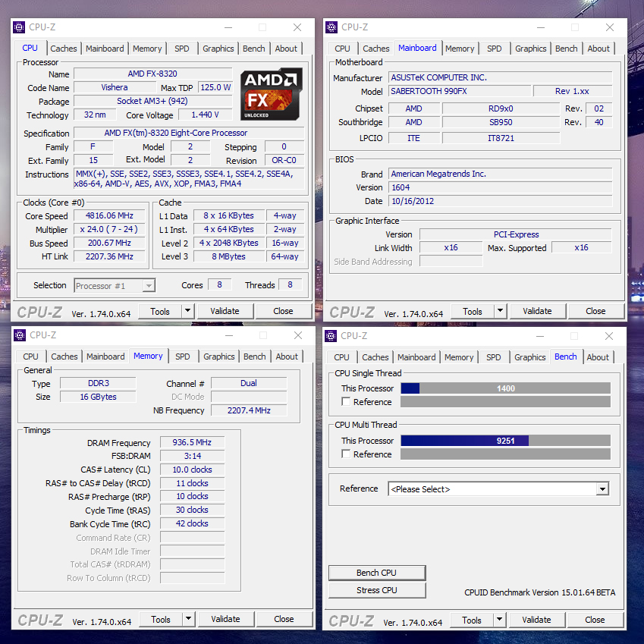
Task: Open the SPD tab in the CPU window
Action: pos(182,49)
